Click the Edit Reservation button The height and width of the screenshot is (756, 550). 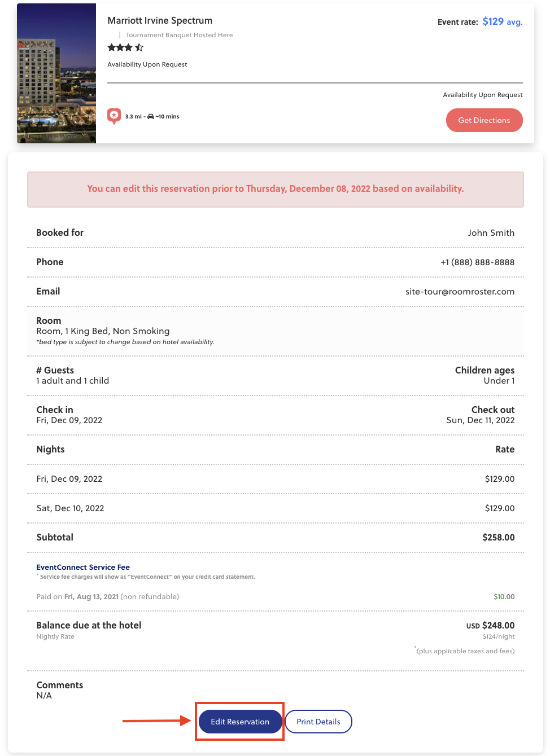pyautogui.click(x=240, y=722)
